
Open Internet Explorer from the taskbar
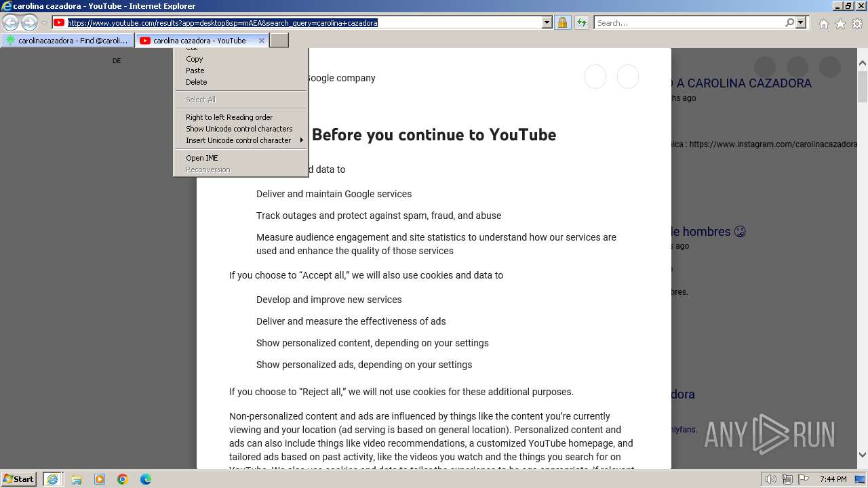pos(52,479)
